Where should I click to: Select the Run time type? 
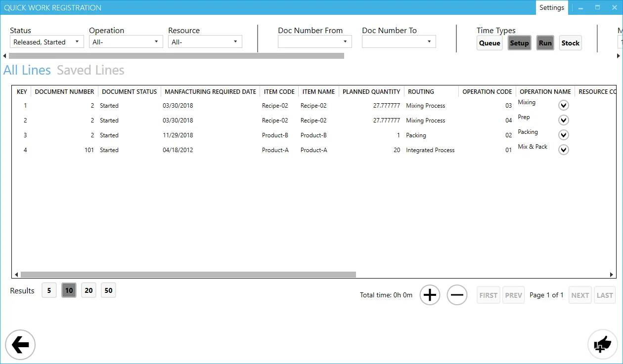tap(545, 43)
